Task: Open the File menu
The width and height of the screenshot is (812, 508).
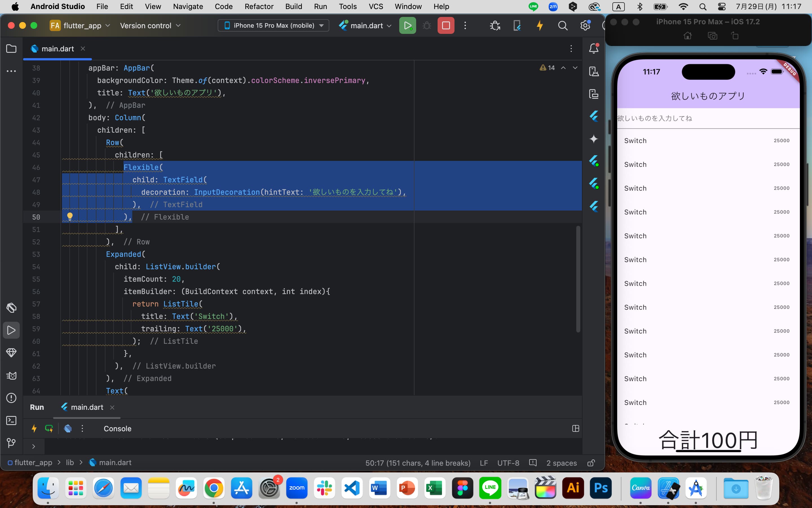Action: click(x=102, y=6)
